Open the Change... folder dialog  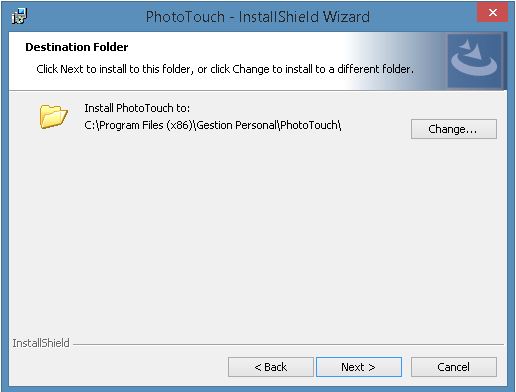[454, 129]
